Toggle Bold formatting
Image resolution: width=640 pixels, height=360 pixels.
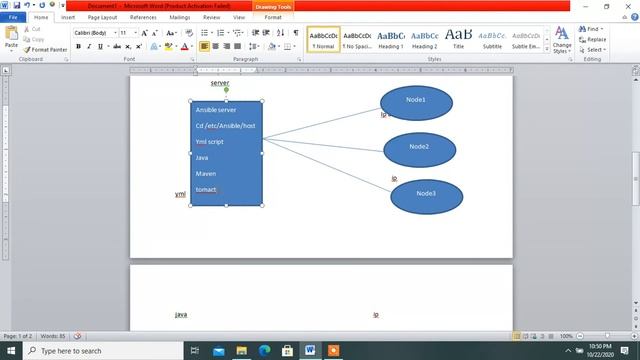[x=78, y=47]
